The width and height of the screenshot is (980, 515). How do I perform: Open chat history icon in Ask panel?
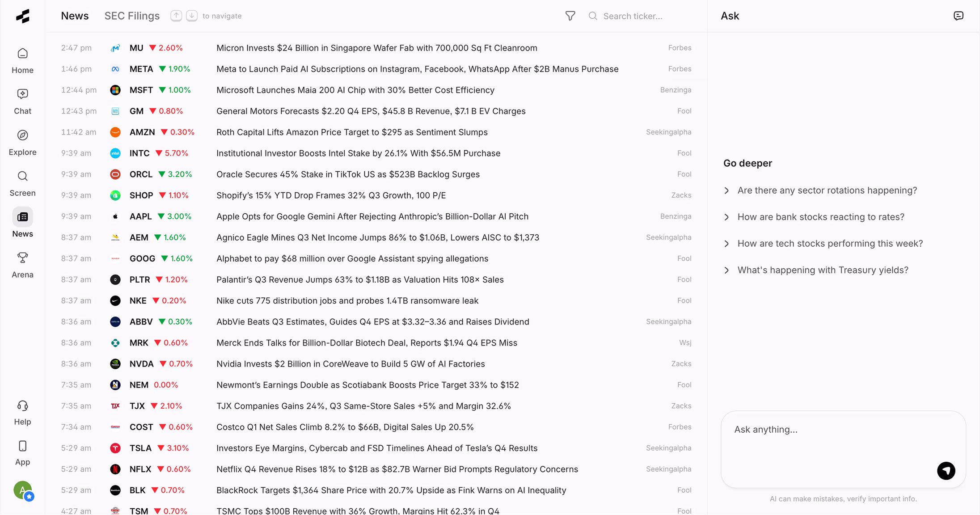pyautogui.click(x=958, y=16)
